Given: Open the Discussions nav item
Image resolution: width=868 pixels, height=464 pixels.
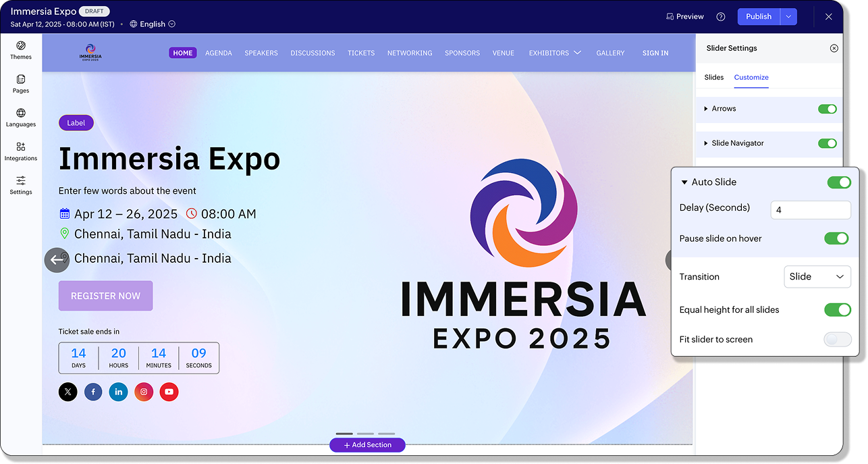Looking at the screenshot, I should 313,53.
